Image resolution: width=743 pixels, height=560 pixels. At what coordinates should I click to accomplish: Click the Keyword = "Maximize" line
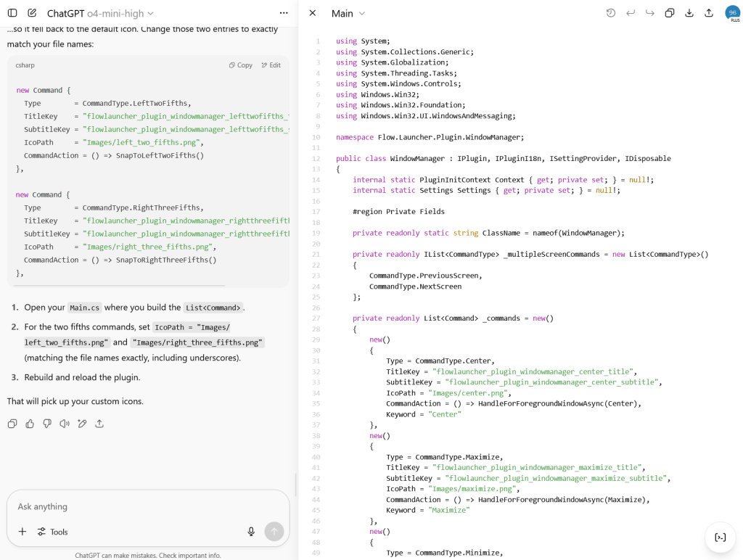[428, 510]
